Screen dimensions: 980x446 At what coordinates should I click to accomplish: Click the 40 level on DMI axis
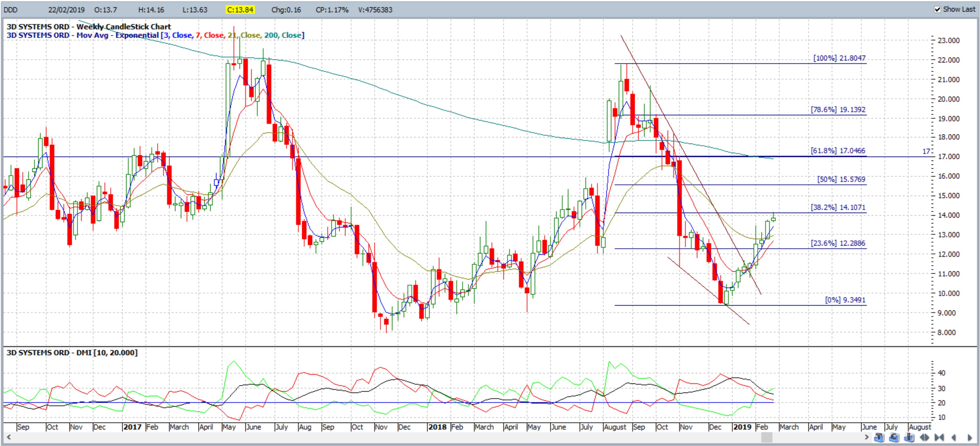[x=942, y=373]
